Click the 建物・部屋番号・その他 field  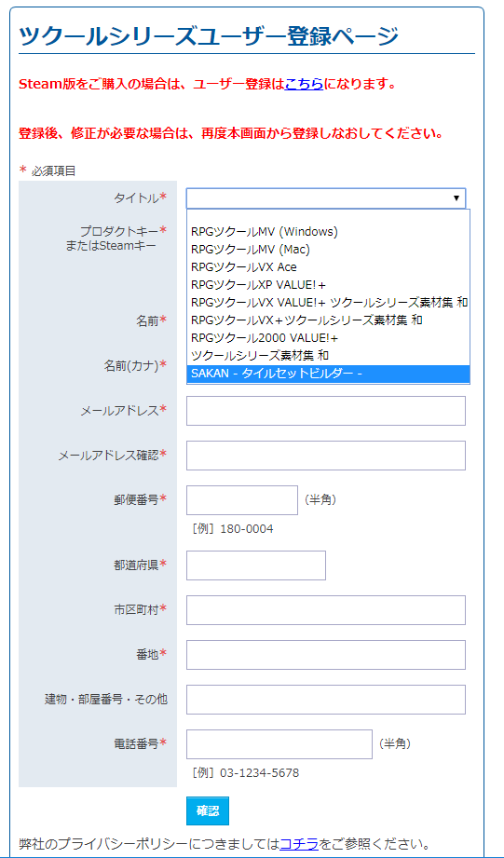[x=326, y=700]
